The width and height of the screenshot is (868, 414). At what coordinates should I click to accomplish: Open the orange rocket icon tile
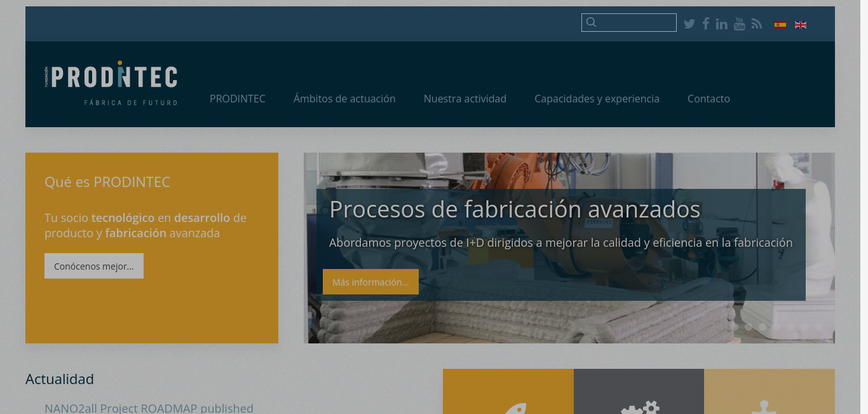508,391
